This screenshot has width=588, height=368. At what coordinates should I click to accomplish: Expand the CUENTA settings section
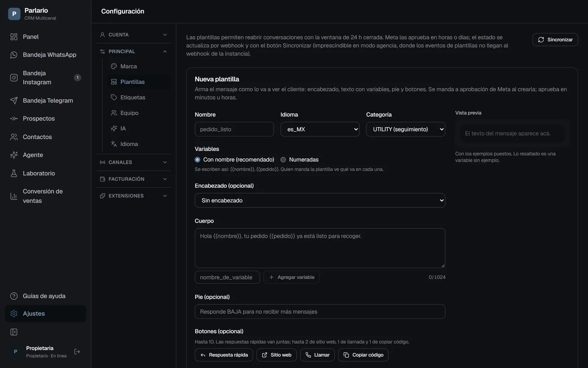point(134,35)
